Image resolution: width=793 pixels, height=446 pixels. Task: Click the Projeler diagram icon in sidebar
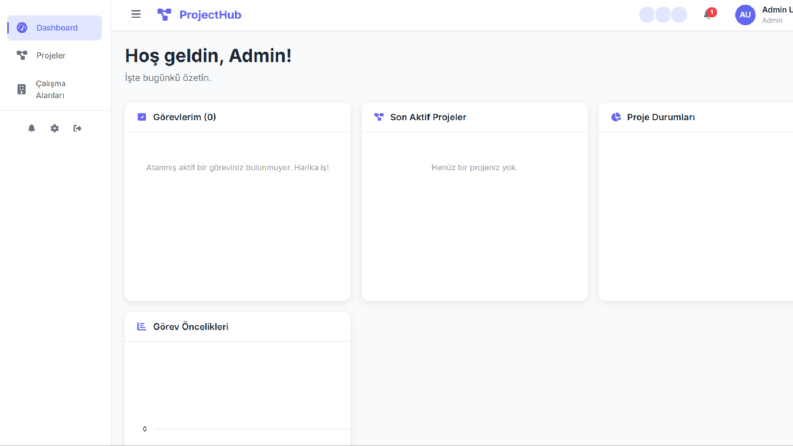(x=22, y=56)
